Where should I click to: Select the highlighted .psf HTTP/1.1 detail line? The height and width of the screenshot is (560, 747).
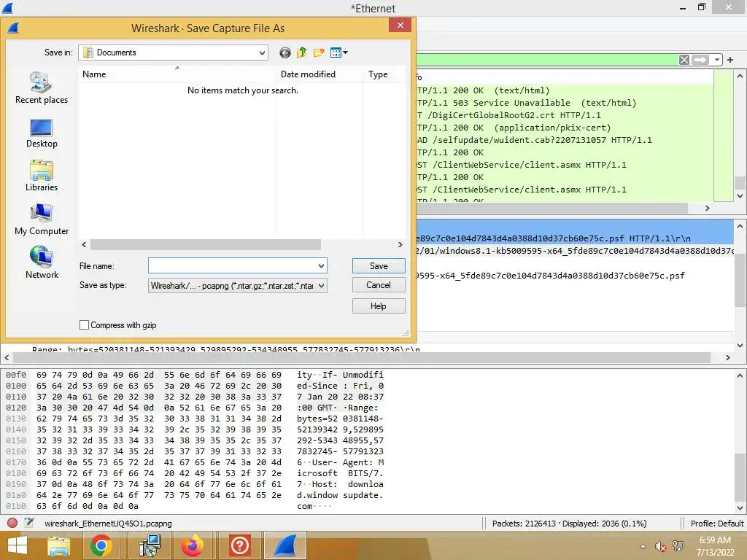coord(575,238)
